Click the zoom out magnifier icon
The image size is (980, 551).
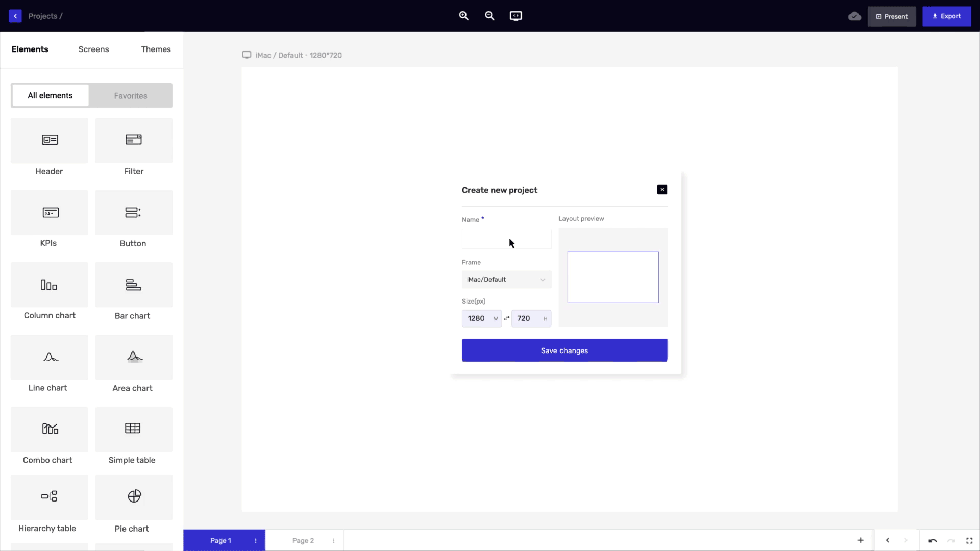pyautogui.click(x=489, y=16)
